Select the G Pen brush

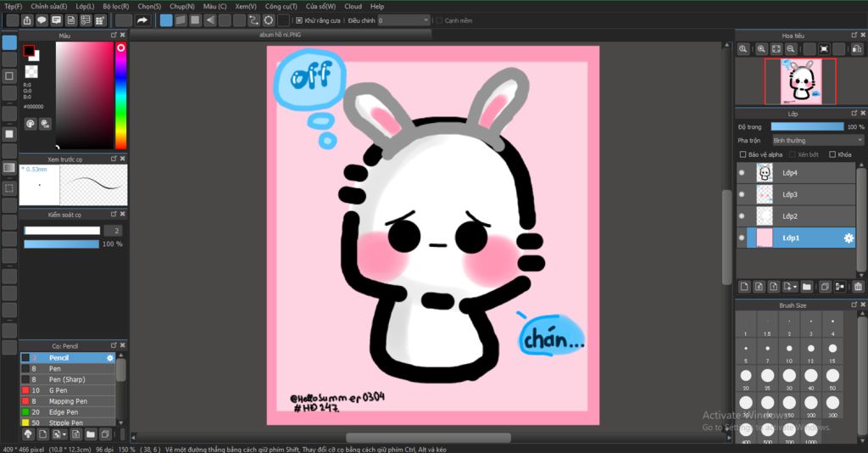(x=68, y=390)
